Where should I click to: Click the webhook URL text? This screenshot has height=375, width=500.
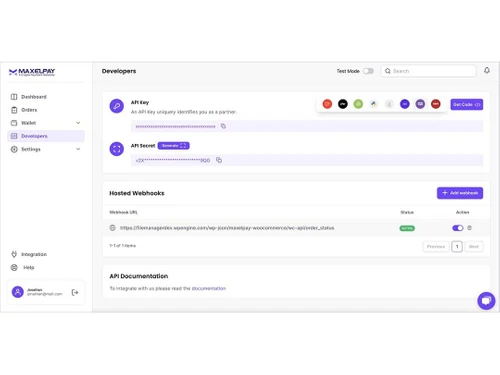(x=227, y=228)
